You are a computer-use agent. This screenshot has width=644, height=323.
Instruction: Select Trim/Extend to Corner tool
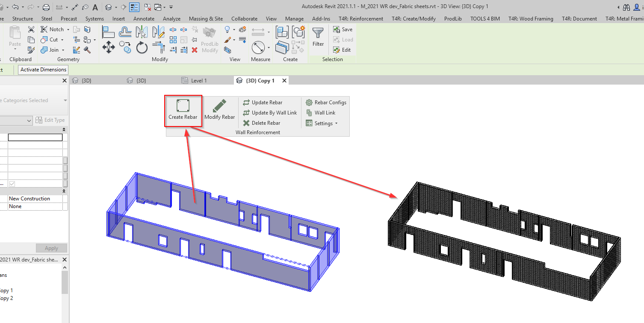158,47
